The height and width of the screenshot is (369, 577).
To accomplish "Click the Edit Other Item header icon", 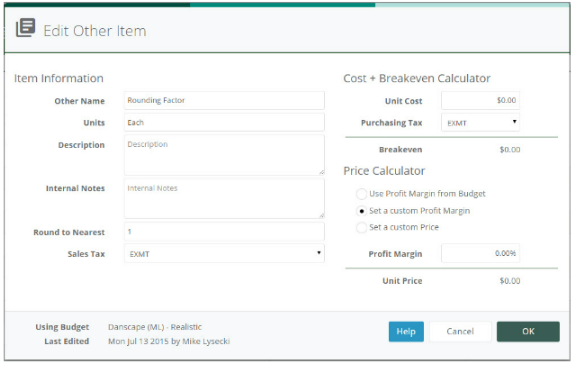I will tap(25, 28).
